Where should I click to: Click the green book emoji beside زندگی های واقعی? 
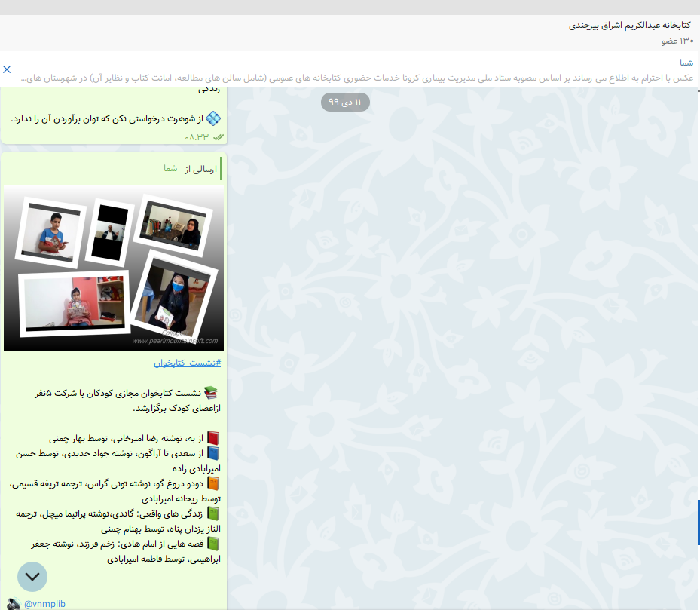click(x=213, y=513)
